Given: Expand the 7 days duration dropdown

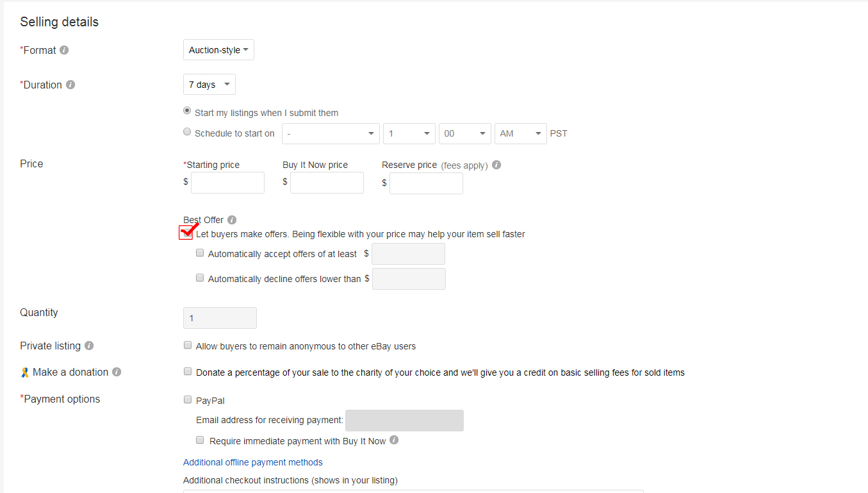Looking at the screenshot, I should [209, 85].
